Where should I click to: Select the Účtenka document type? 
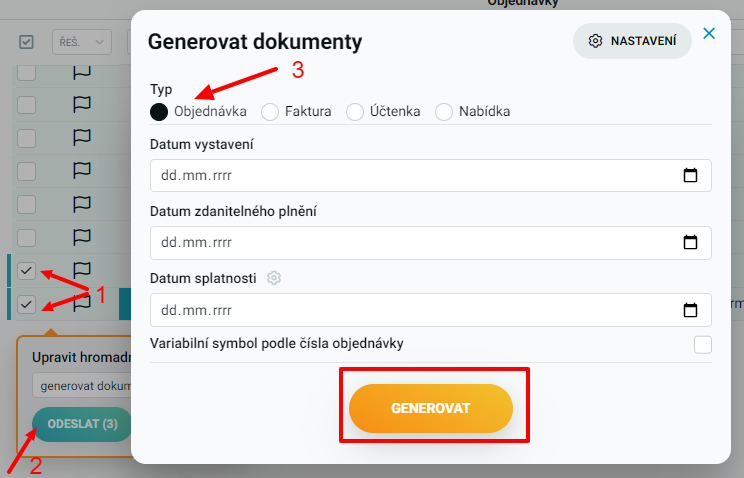(x=355, y=112)
